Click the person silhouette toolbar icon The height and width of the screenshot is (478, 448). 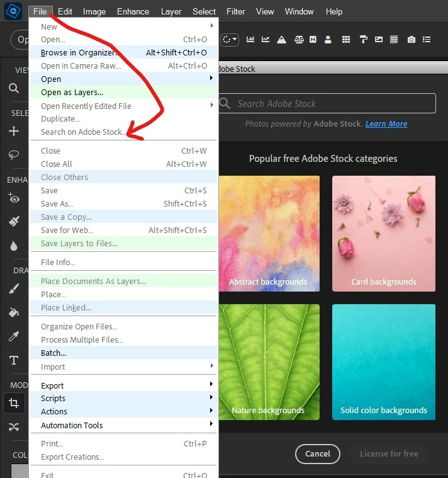pos(328,40)
